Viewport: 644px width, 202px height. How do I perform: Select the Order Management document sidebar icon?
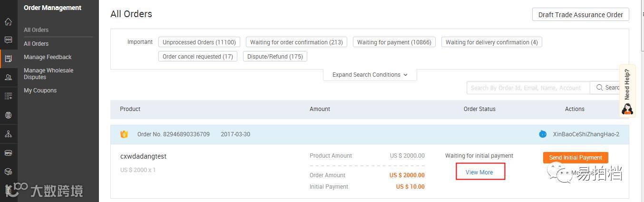point(8,59)
